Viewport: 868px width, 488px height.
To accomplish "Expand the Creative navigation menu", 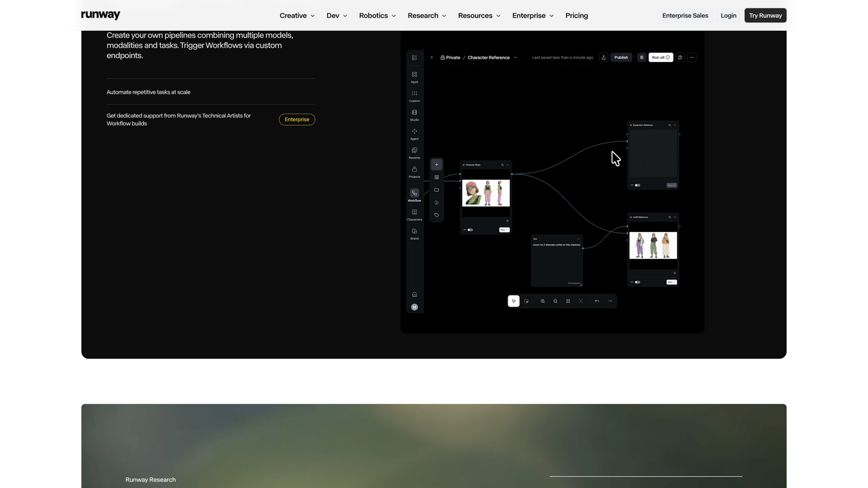I will pyautogui.click(x=297, y=15).
